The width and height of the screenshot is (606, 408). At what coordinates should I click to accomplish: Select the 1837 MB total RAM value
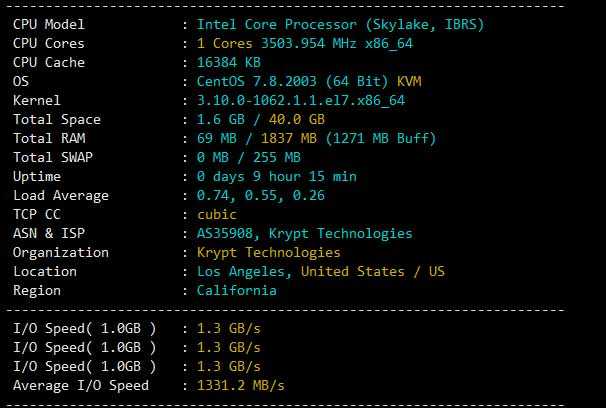point(289,138)
